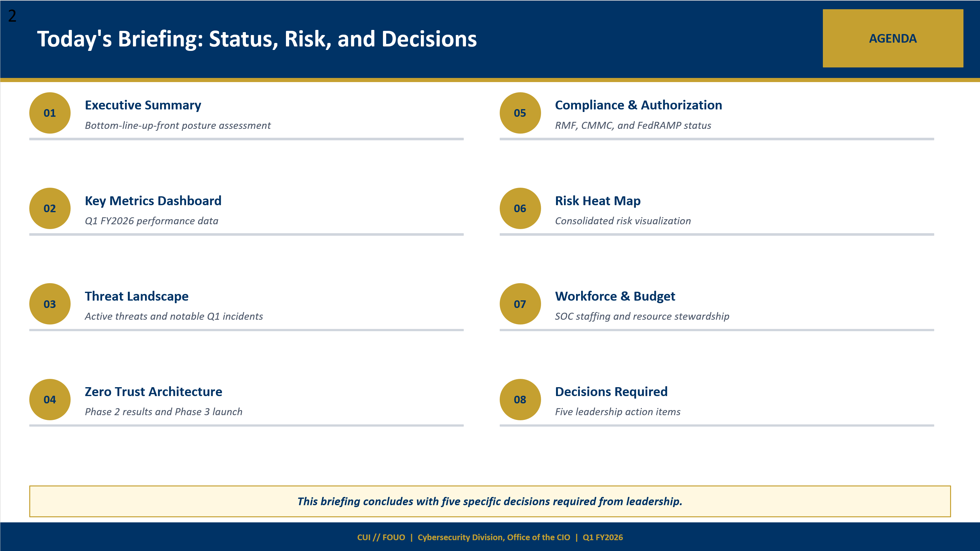
Task: Click the slide number 2 indicator
Action: point(12,16)
